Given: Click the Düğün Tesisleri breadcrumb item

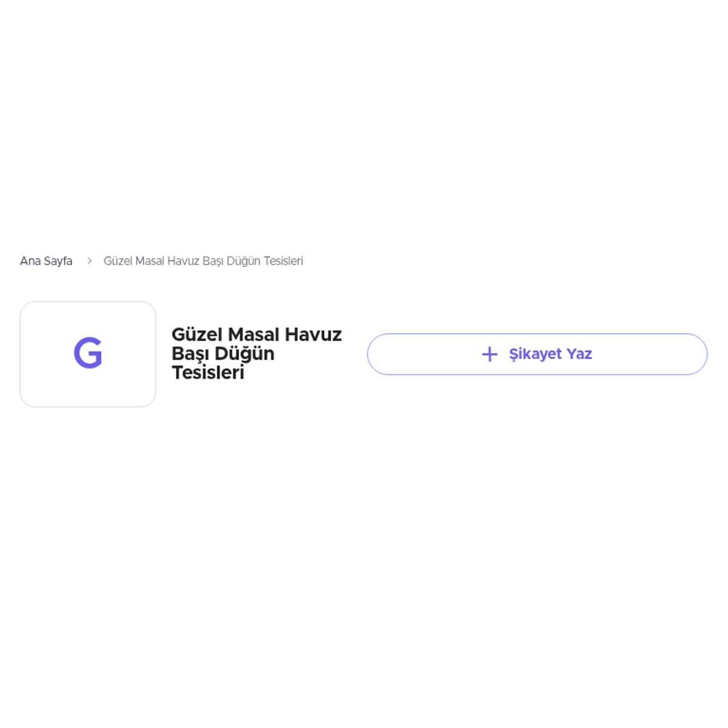Looking at the screenshot, I should (203, 261).
